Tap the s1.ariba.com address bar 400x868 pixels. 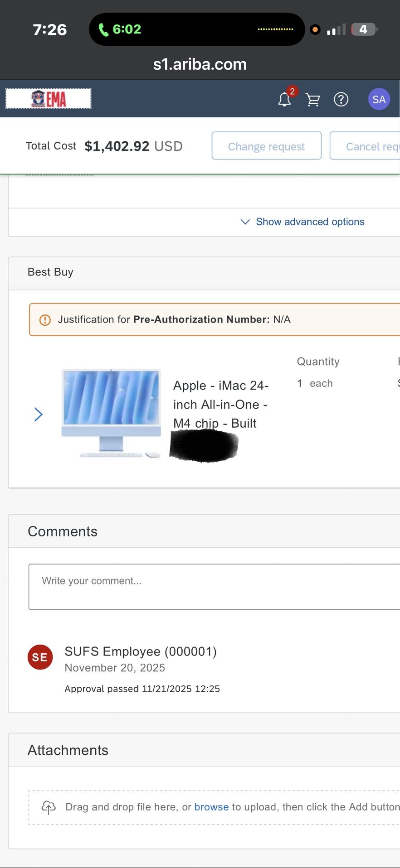pyautogui.click(x=200, y=64)
